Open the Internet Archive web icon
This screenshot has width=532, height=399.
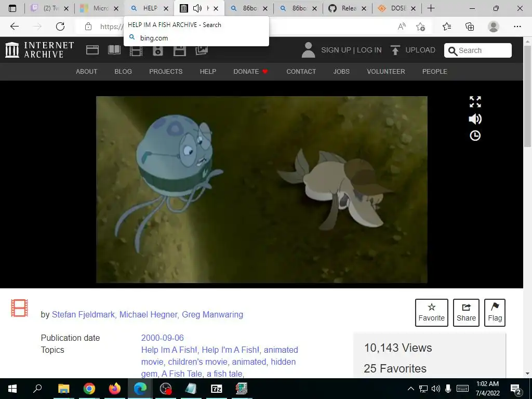[92, 50]
